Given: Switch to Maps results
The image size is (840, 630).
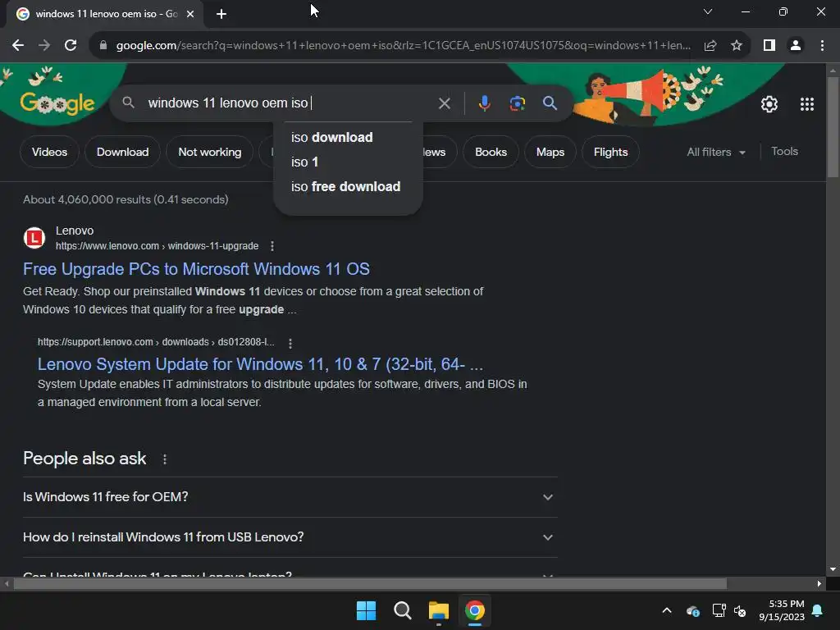Looking at the screenshot, I should (550, 152).
